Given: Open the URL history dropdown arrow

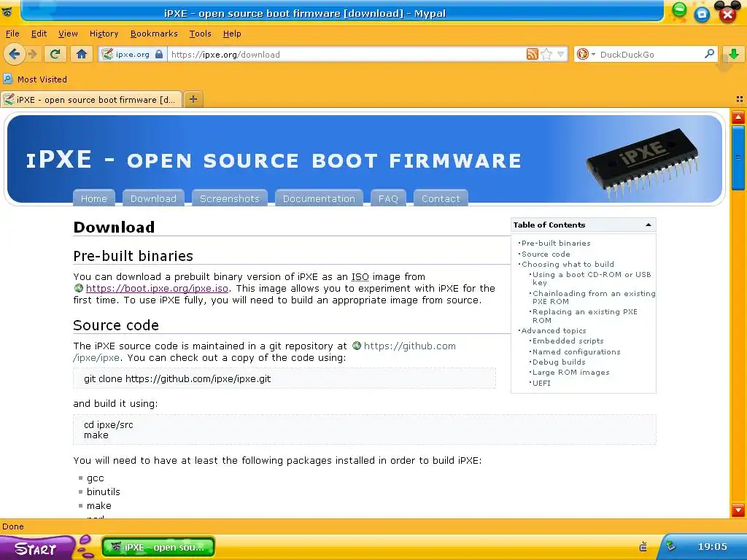Looking at the screenshot, I should tap(561, 54).
